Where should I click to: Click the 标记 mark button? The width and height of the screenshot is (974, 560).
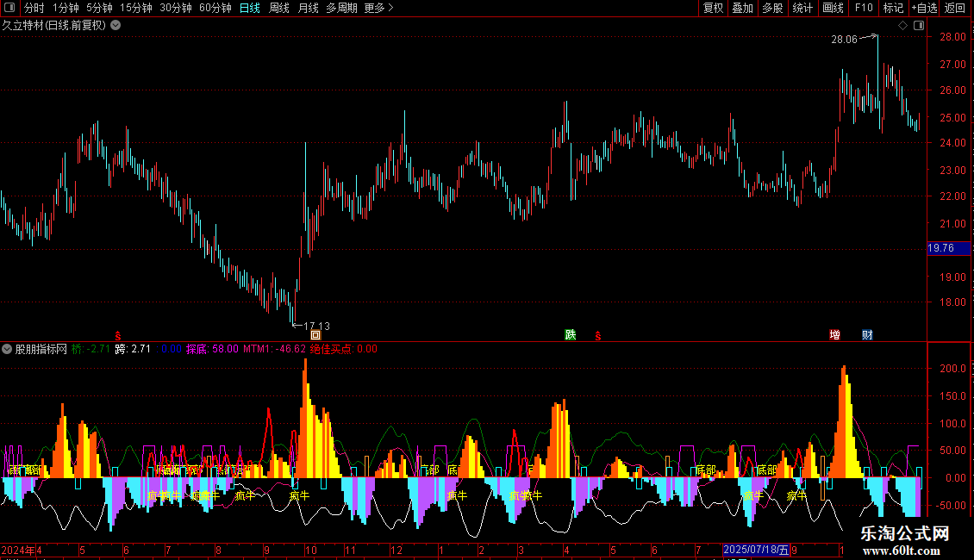click(893, 8)
